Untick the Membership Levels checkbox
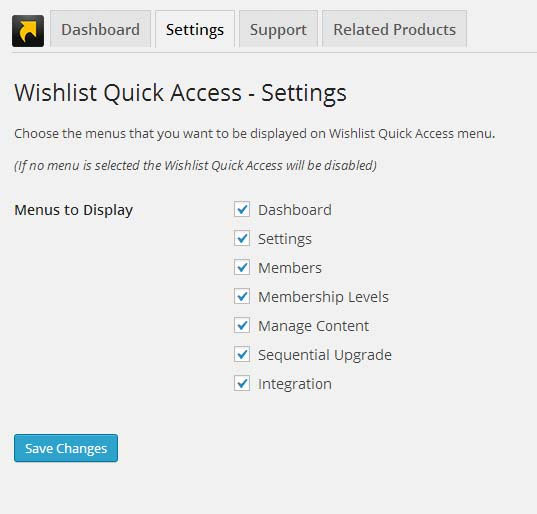The width and height of the screenshot is (537, 514). pos(242,296)
